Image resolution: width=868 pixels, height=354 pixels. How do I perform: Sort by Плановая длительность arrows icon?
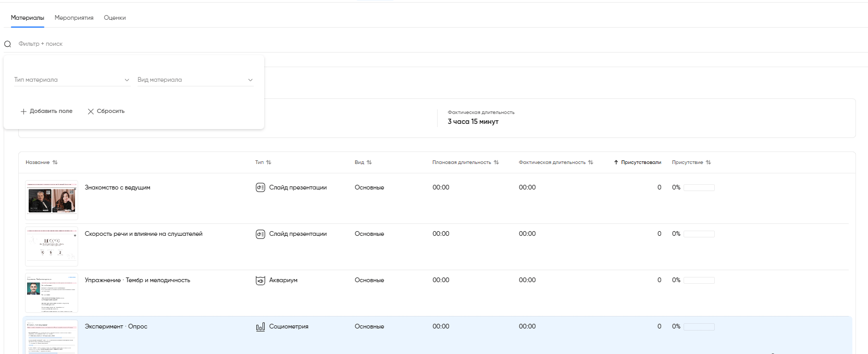(x=497, y=162)
